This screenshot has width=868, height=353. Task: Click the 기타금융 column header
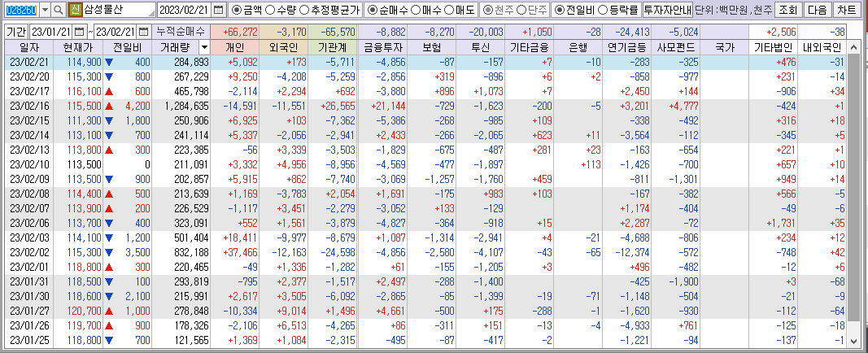[530, 48]
